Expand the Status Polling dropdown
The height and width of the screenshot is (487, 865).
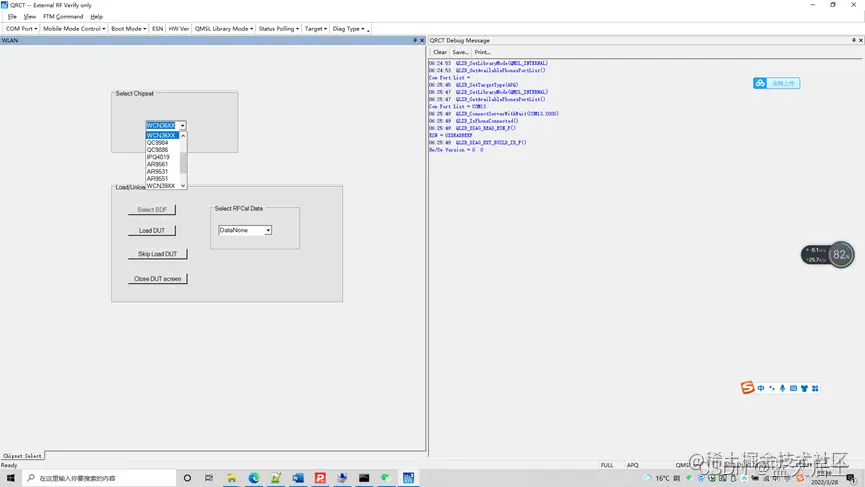[x=279, y=29]
